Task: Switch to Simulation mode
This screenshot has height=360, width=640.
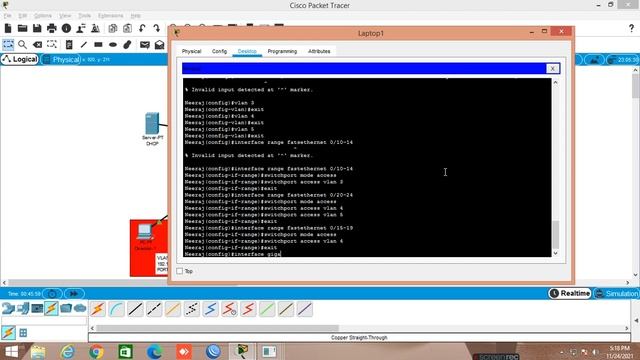Action: coord(617,293)
